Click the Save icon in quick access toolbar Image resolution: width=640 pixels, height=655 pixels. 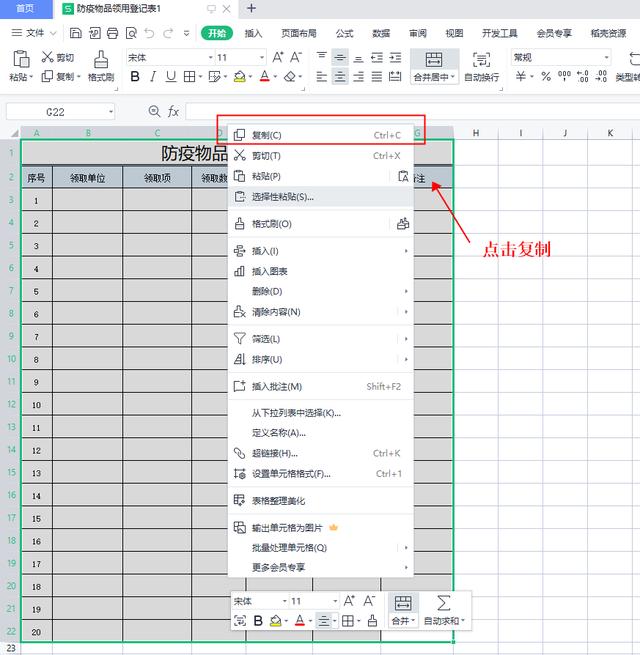click(76, 33)
